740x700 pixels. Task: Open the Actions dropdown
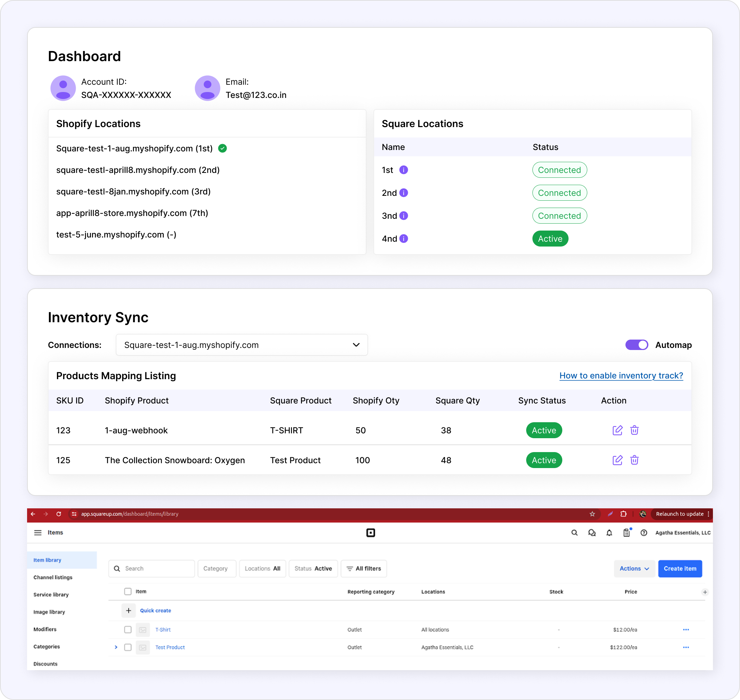pyautogui.click(x=634, y=568)
